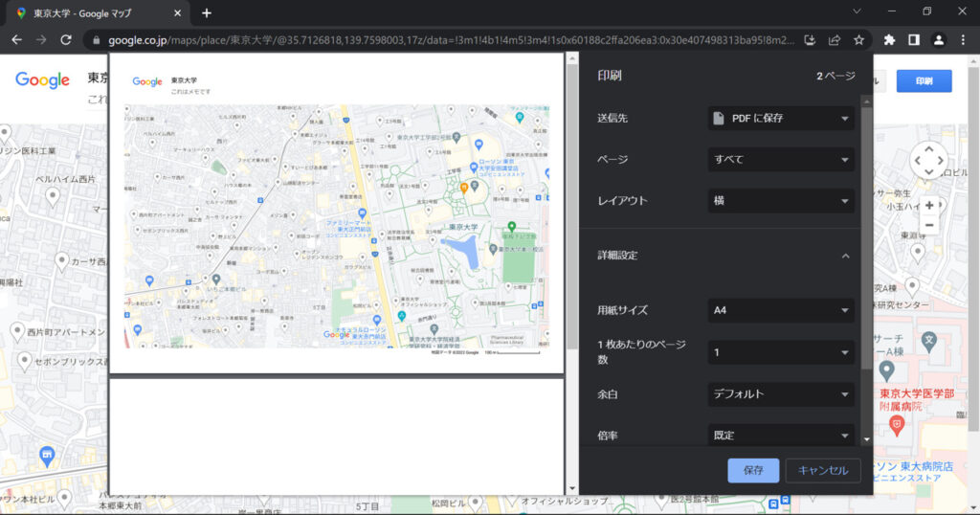Click the address bar URL
The width and height of the screenshot is (980, 515).
(450, 40)
